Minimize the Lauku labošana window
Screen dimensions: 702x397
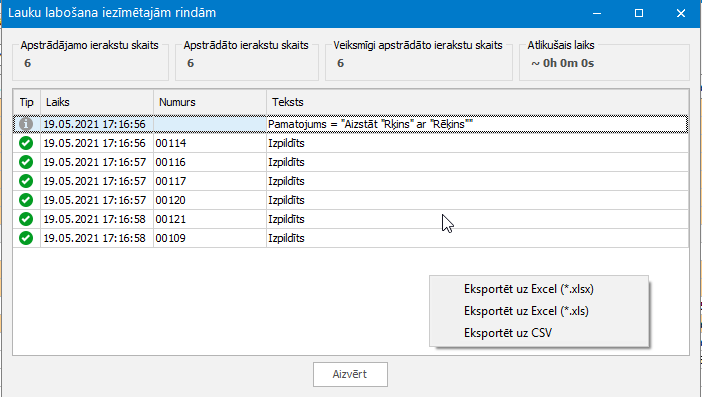(597, 13)
